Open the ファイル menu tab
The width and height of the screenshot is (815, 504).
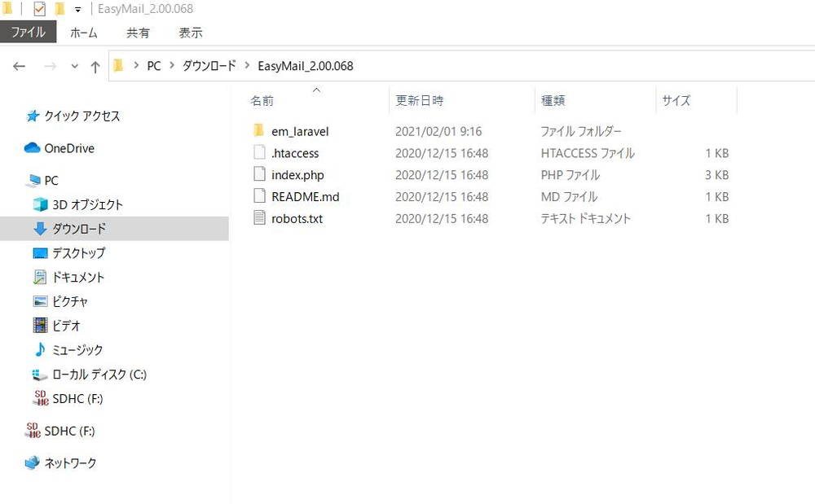[28, 33]
